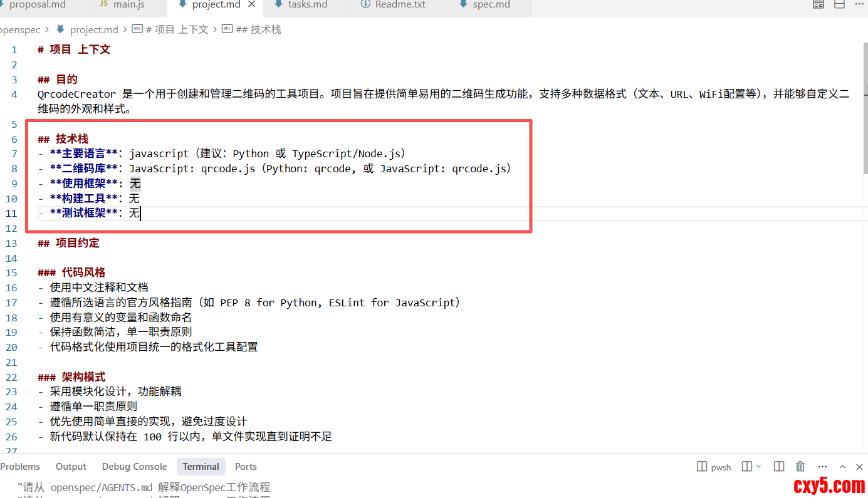Select the Terminal panel tab
Image resolution: width=868 pixels, height=498 pixels.
point(201,467)
